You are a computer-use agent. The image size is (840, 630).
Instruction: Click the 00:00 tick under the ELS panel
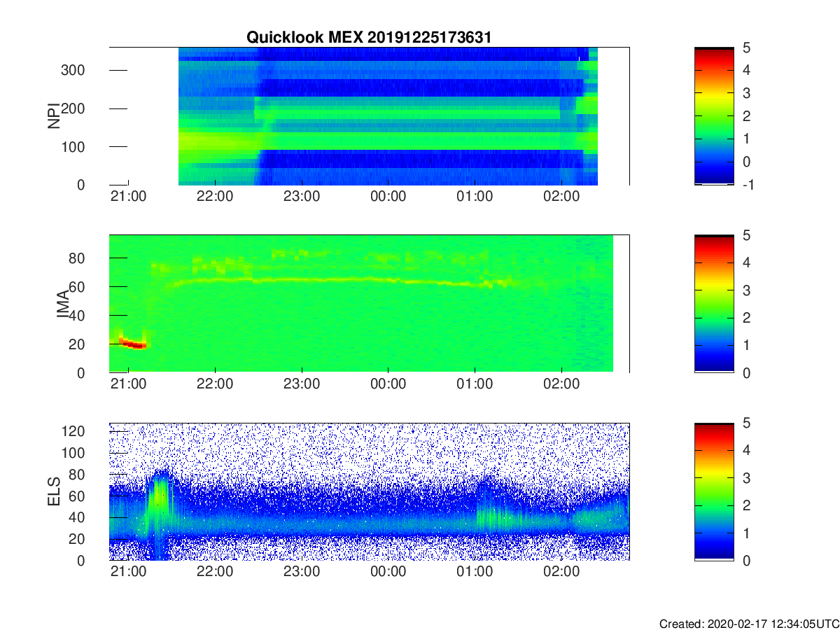(388, 571)
